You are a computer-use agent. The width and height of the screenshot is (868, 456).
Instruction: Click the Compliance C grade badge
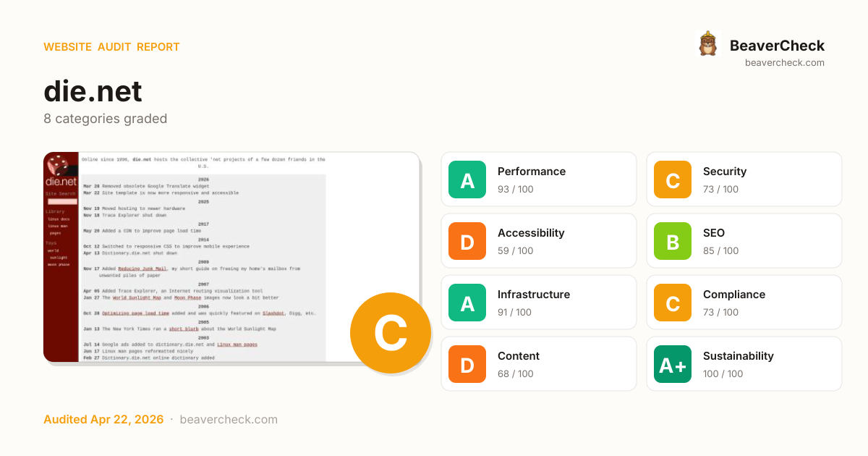click(x=673, y=303)
